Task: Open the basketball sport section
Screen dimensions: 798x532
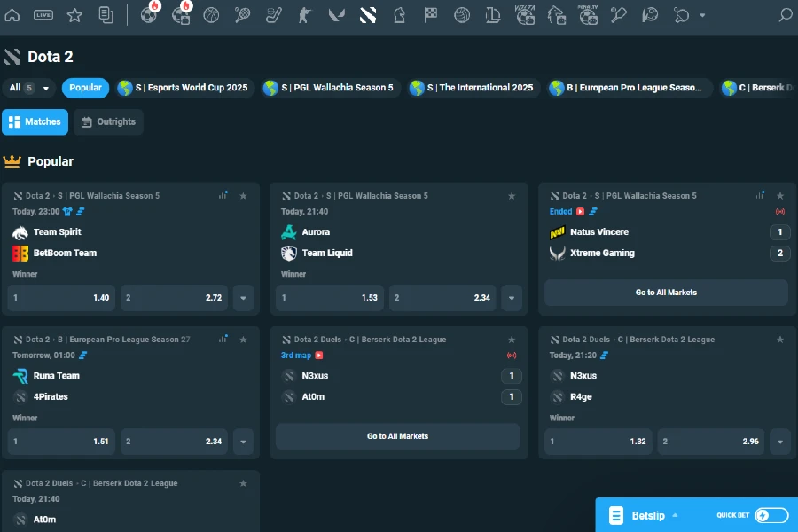Action: coord(211,14)
